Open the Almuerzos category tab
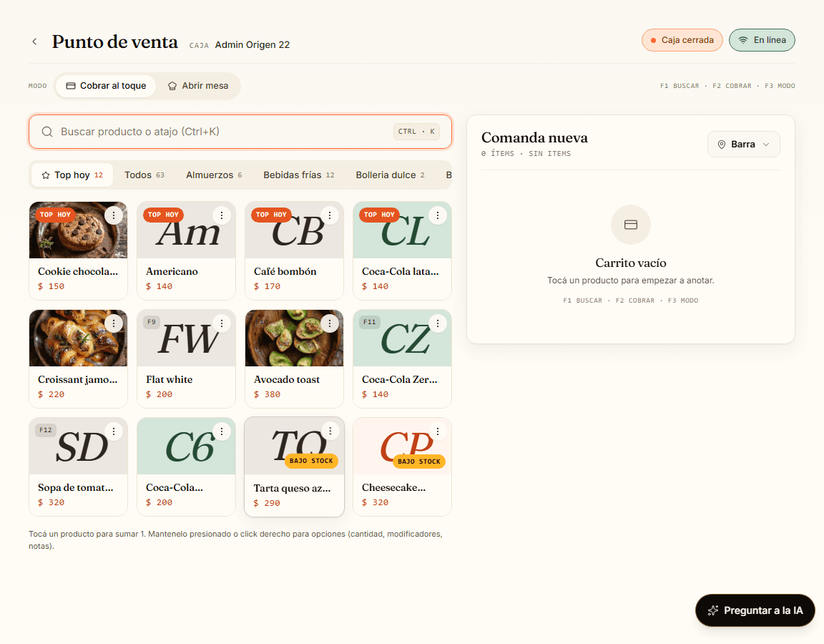This screenshot has height=644, width=824. pyautogui.click(x=214, y=175)
